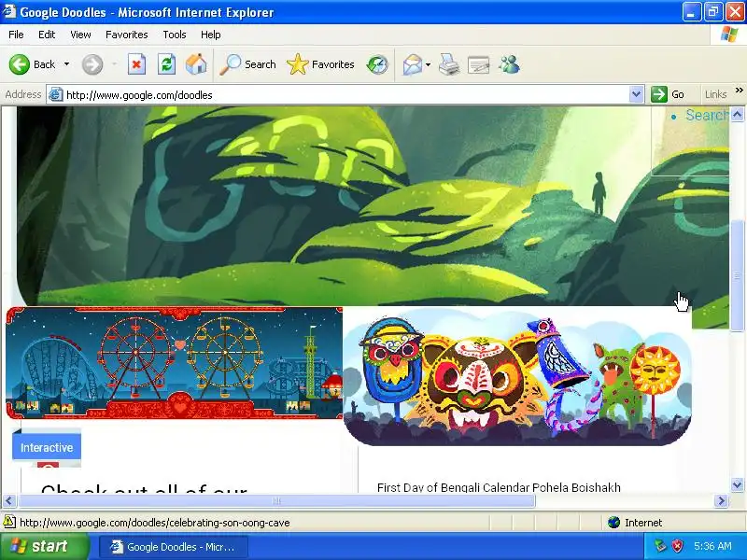
Task: Open the Favorites menu
Action: 127,35
